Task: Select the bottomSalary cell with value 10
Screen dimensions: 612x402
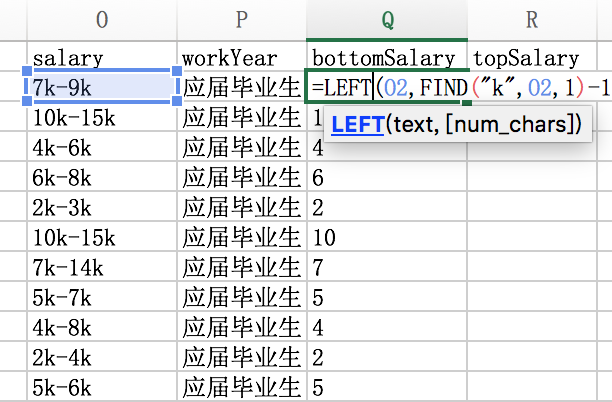Action: coord(387,238)
